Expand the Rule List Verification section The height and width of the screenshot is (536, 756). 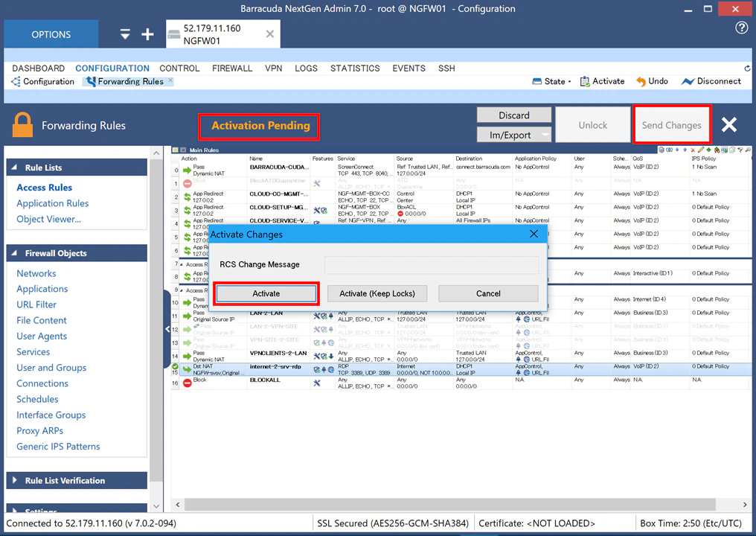pyautogui.click(x=77, y=480)
